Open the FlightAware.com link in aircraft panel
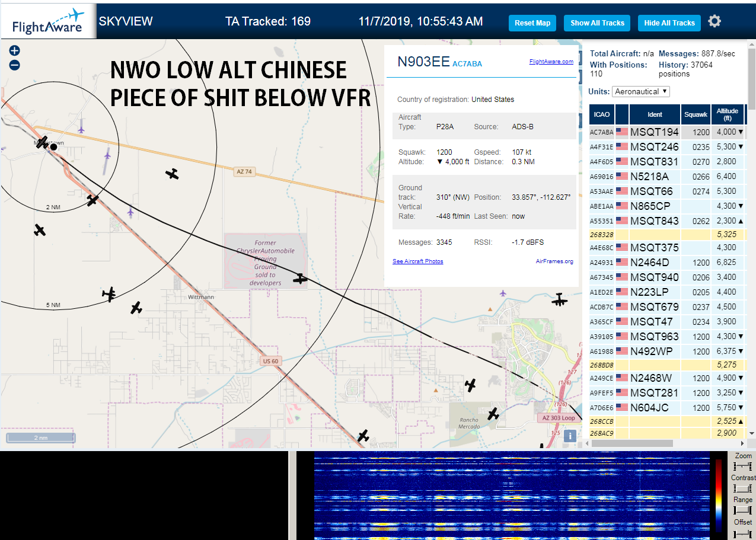 tap(551, 61)
